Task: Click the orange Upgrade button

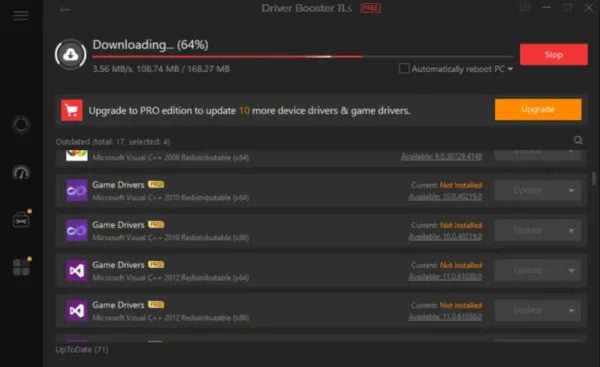Action: pyautogui.click(x=538, y=109)
